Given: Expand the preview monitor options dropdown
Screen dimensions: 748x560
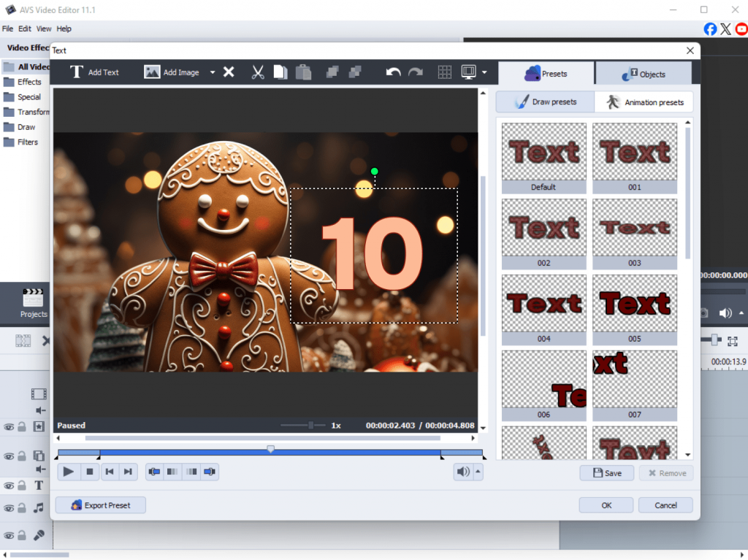Looking at the screenshot, I should click(x=484, y=72).
